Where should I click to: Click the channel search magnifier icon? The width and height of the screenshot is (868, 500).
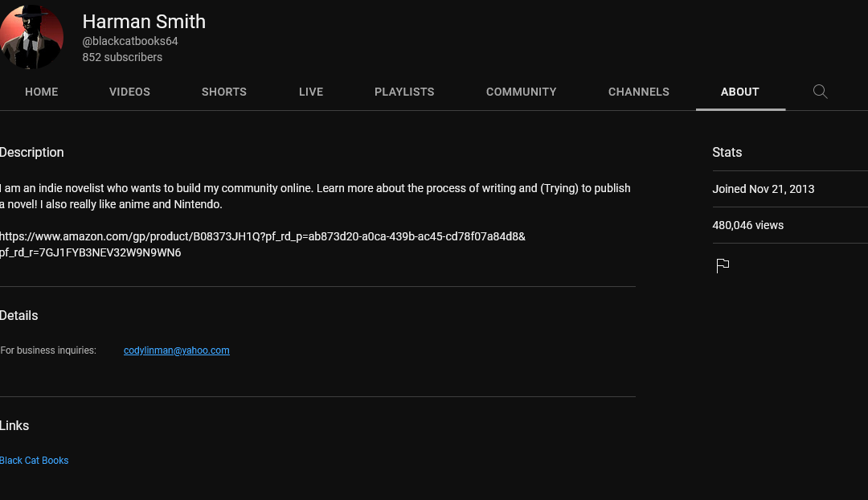coord(820,92)
